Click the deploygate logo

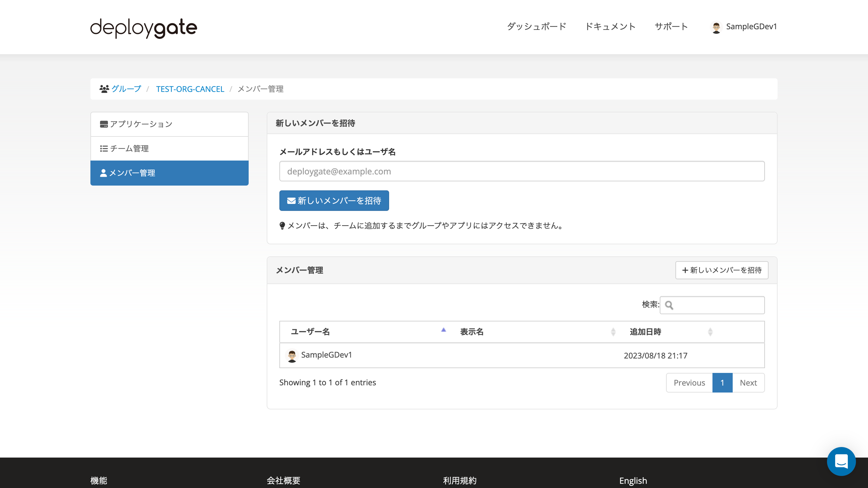(143, 28)
